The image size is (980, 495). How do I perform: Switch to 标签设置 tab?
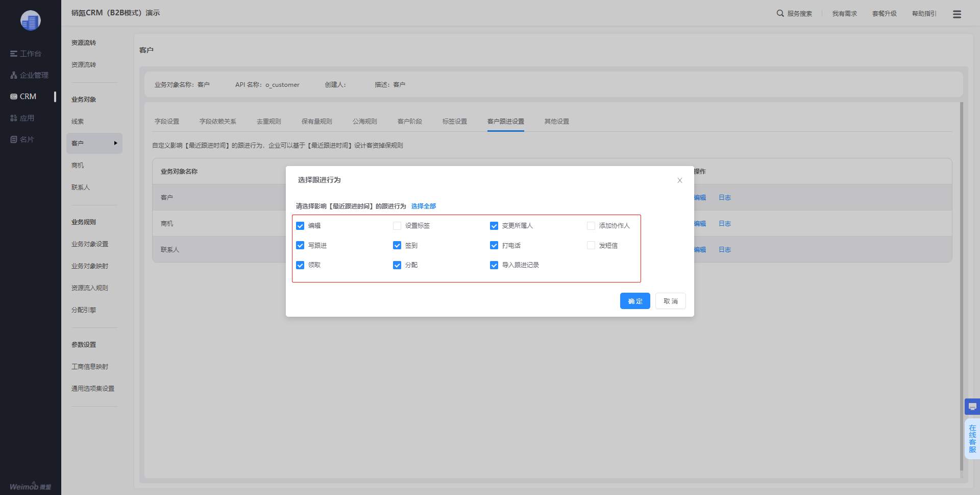455,122
